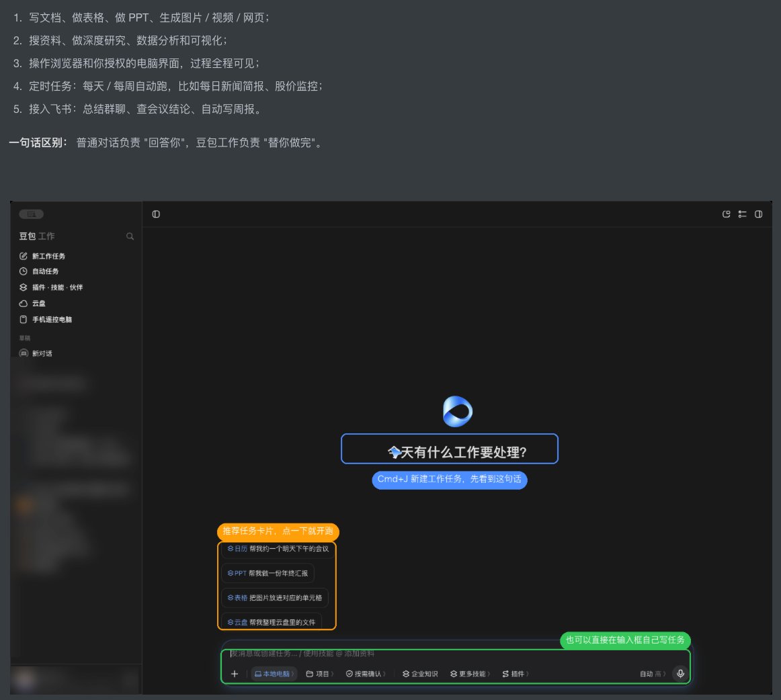This screenshot has height=700, width=781.
Task: Run the 日历 帮我约一个明天下午的会议 card
Action: coord(278,549)
